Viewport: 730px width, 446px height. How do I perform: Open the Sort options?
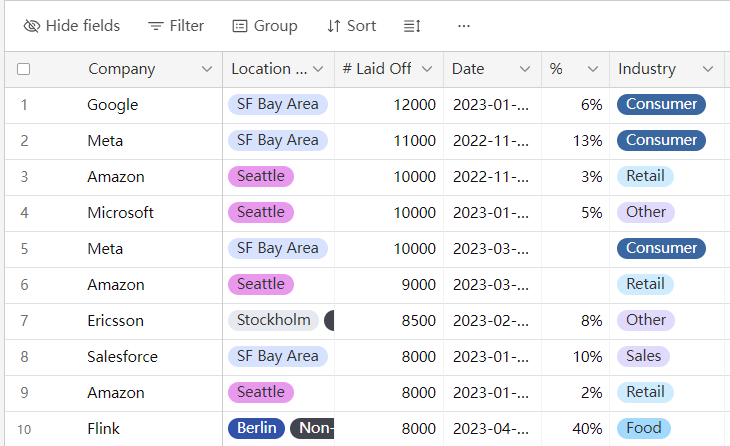point(351,26)
